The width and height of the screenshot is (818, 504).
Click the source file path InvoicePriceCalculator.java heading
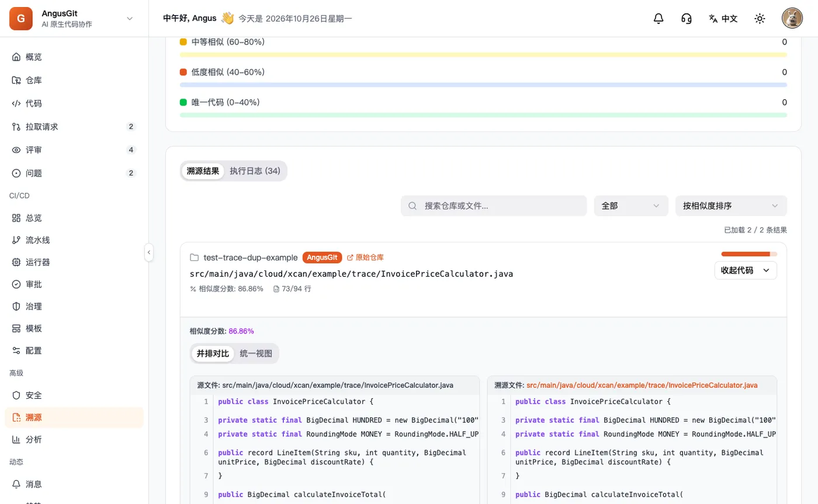[x=351, y=273]
